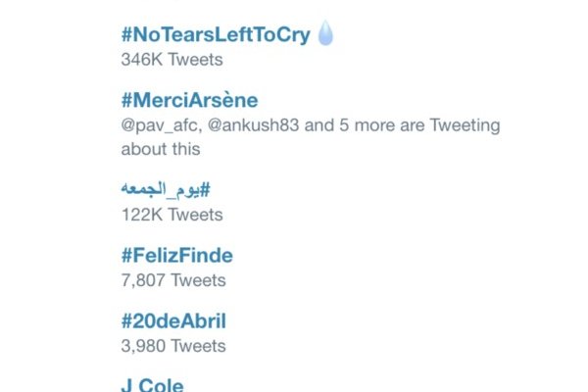This screenshot has width=588, height=392.
Task: Click "Tweets" label beneath #20deAbril
Action: click(x=200, y=346)
